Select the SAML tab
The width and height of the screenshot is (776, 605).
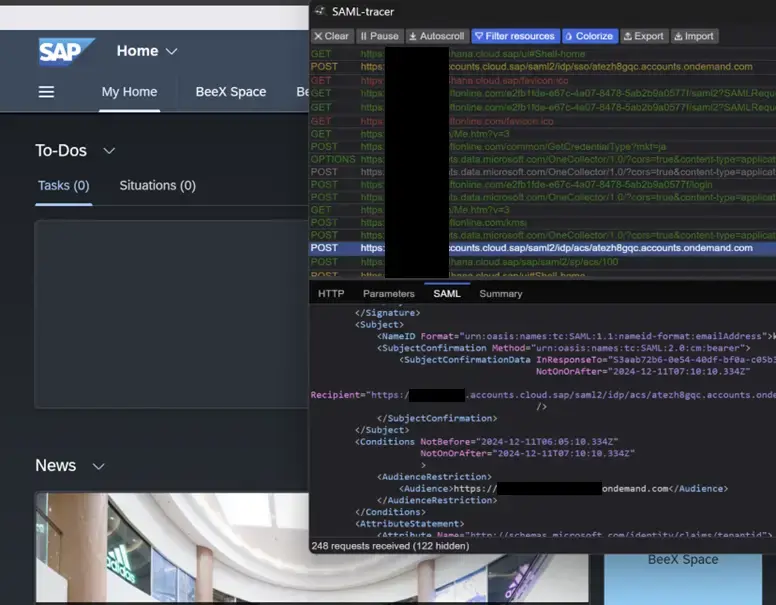(x=447, y=294)
